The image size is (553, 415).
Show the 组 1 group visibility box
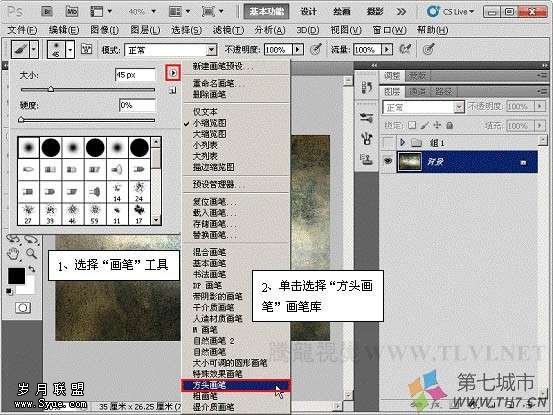click(x=388, y=142)
